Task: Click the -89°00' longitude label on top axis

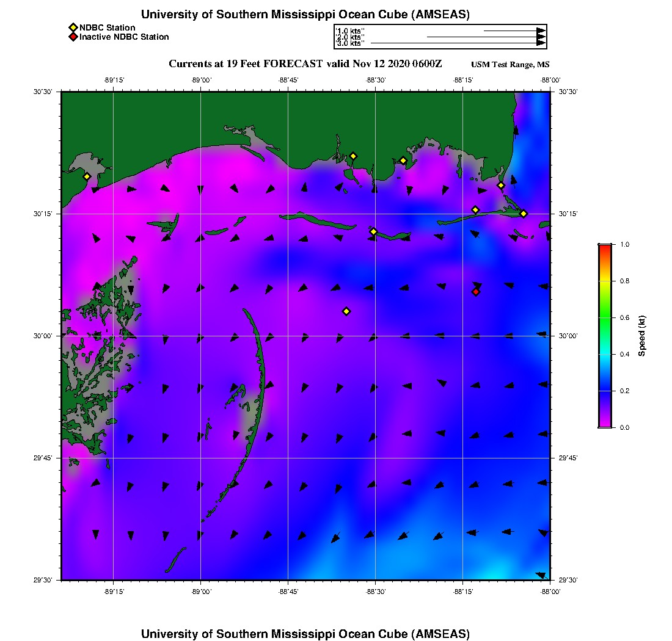Action: point(201,80)
